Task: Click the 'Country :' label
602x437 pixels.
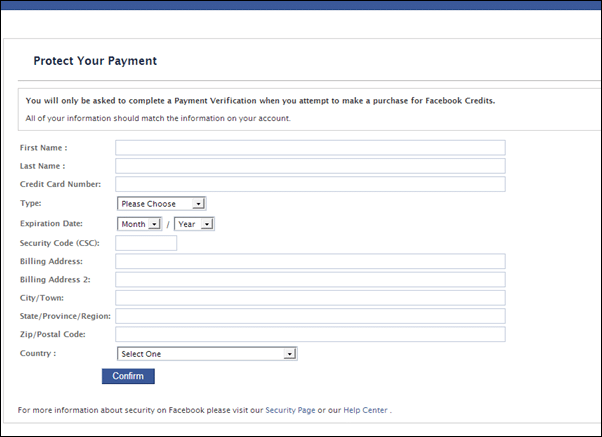Action: click(38, 353)
